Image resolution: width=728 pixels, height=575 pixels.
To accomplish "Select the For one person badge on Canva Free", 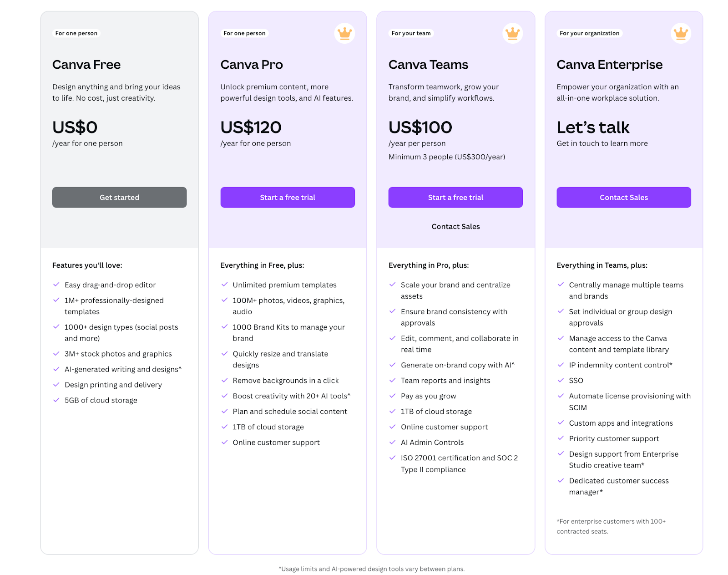I will pyautogui.click(x=76, y=33).
